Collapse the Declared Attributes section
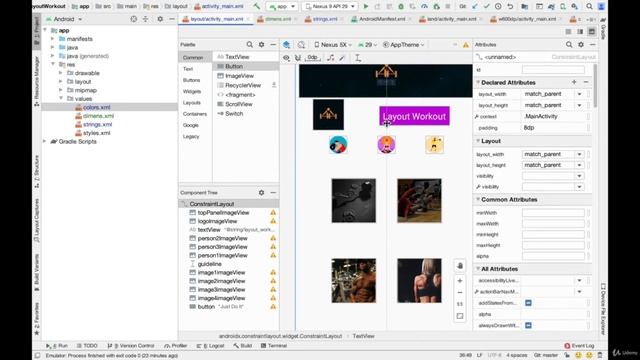Image resolution: width=640 pixels, height=360 pixels. 478,82
